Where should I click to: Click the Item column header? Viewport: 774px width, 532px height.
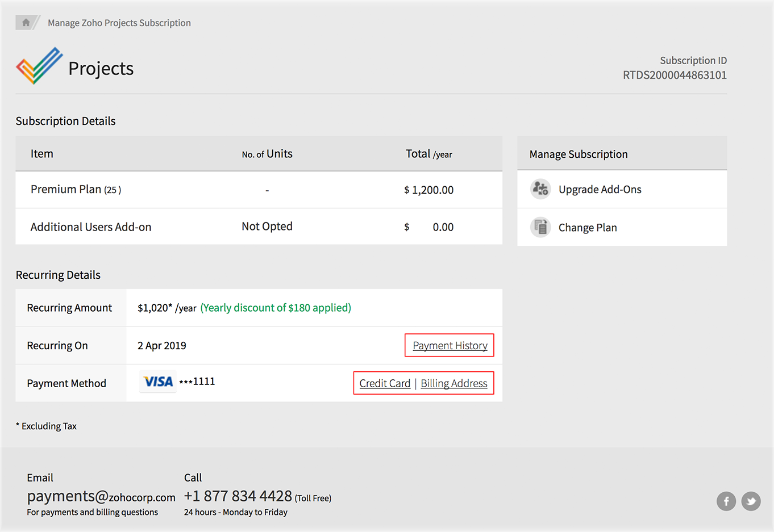tap(42, 153)
